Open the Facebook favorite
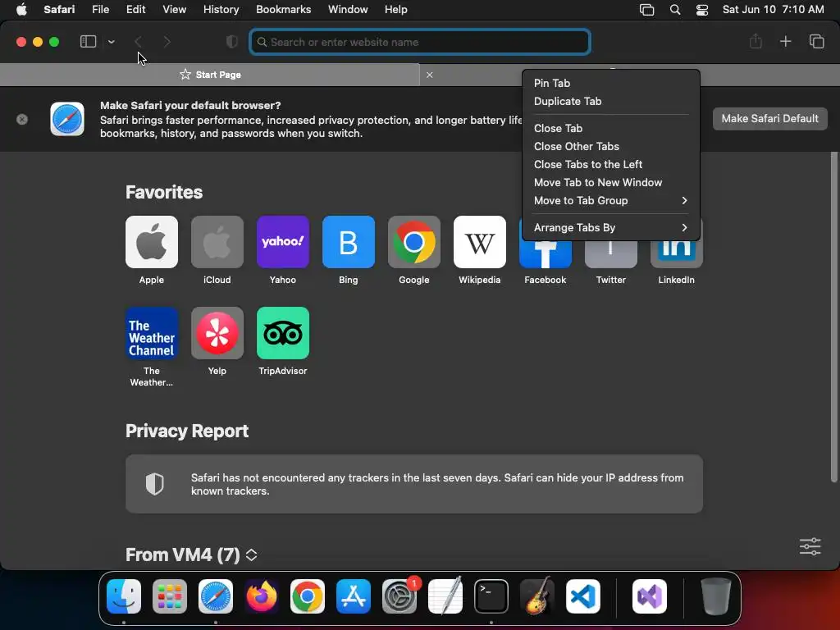Screen dimensions: 840x630 [546, 254]
